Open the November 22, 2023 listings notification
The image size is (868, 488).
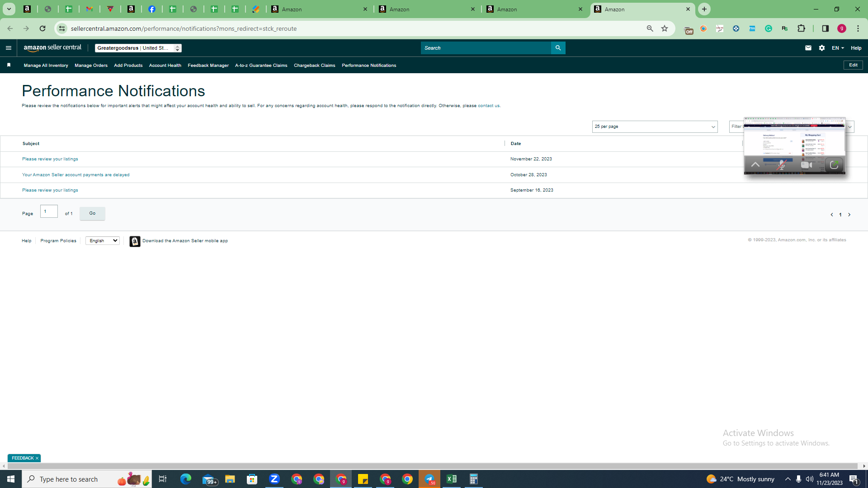click(x=50, y=159)
